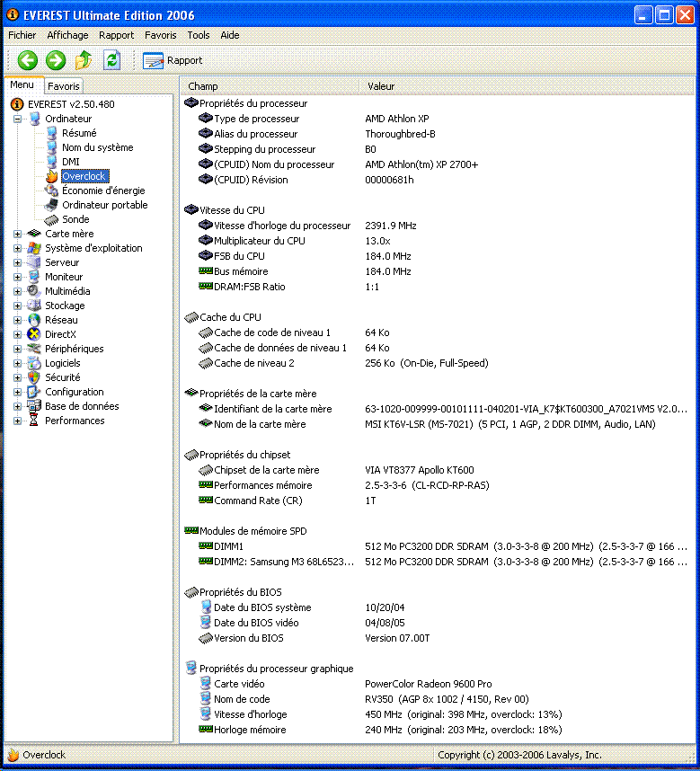
Task: Sort by the Champ column header
Action: tap(270, 86)
